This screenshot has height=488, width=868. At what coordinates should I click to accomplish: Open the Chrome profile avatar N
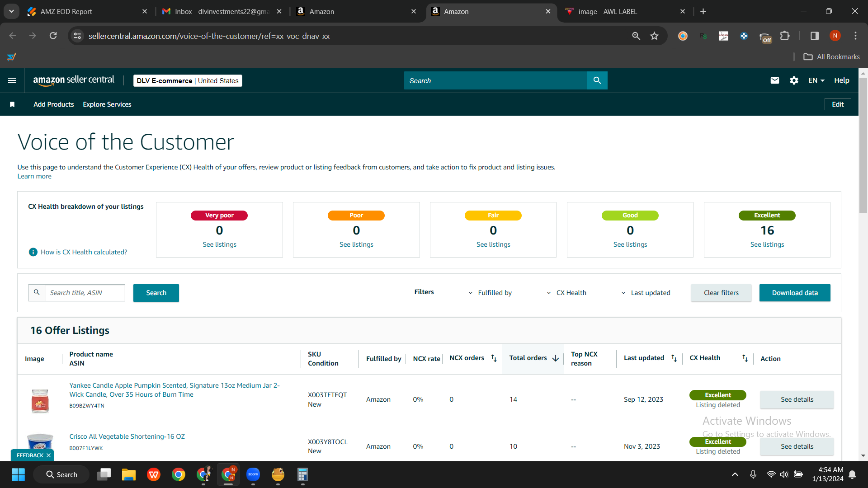click(x=835, y=36)
